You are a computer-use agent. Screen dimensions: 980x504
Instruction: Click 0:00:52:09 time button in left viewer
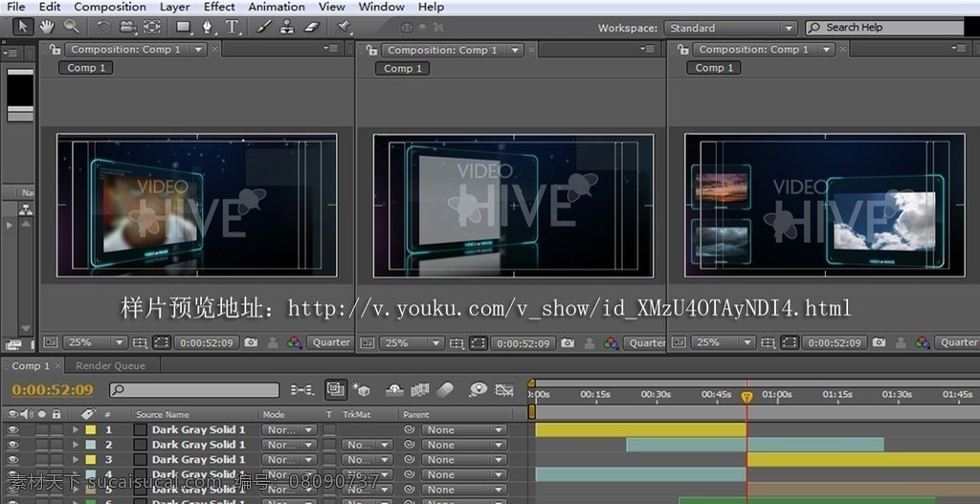207,342
